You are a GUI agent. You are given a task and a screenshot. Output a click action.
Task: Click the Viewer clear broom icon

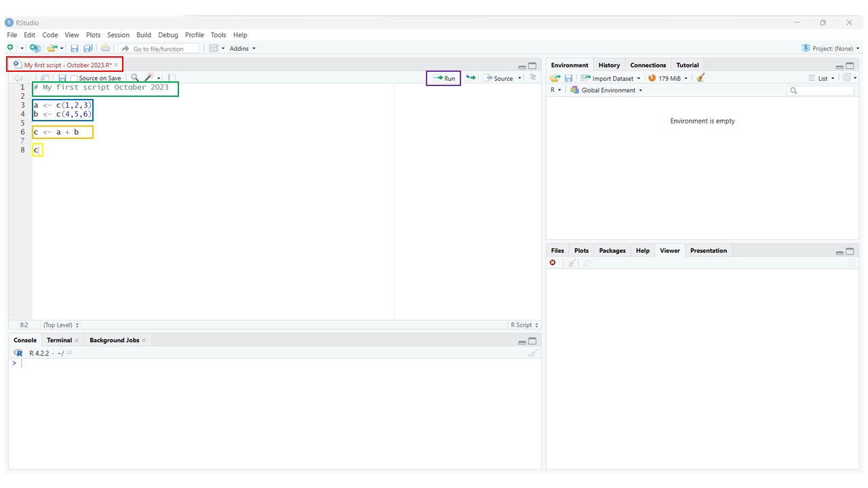coord(572,263)
